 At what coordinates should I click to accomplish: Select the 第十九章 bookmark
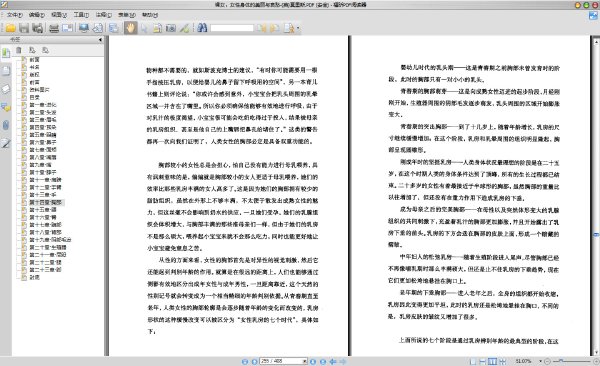(x=50, y=240)
